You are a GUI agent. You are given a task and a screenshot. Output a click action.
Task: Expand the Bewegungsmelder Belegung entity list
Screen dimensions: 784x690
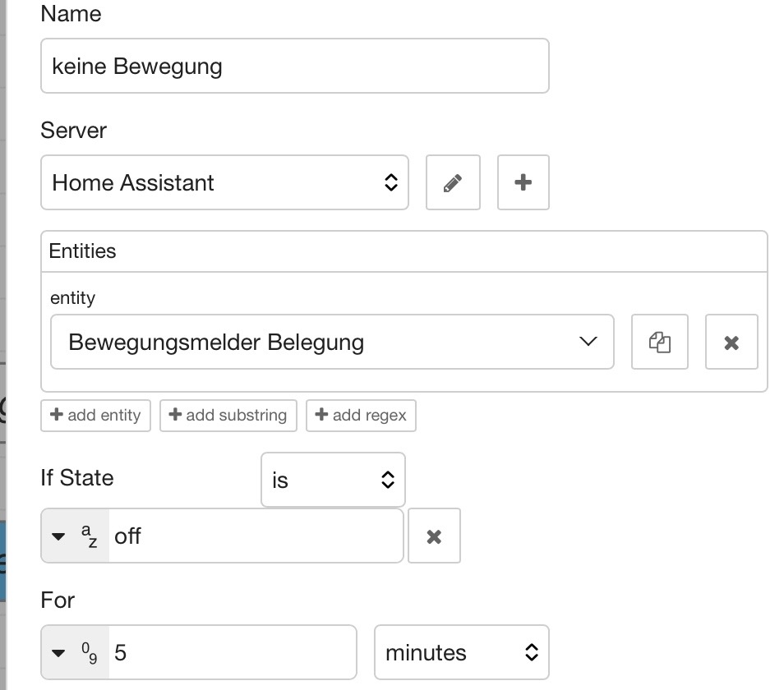332,343
